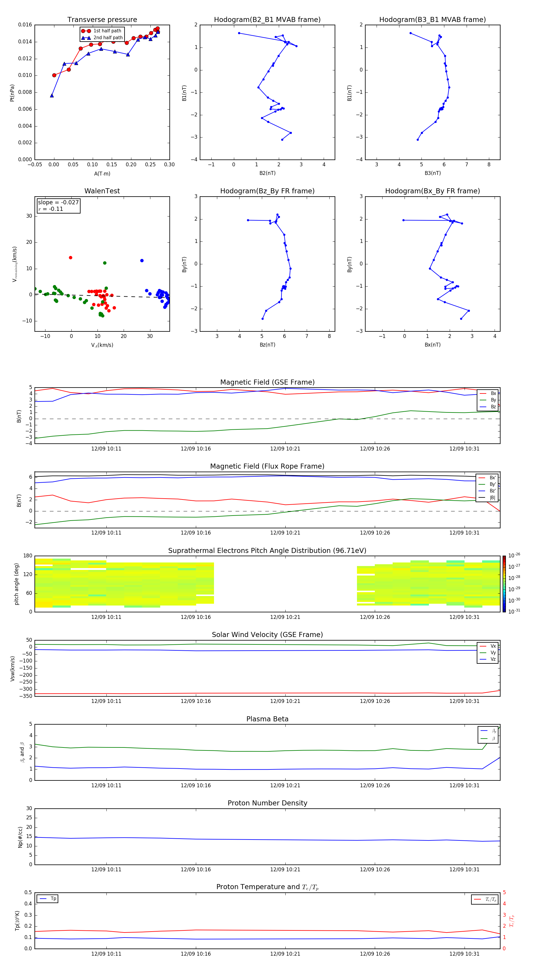Click the "Hodogram(Bz_By FR frame)" title
The image size is (535, 980).
267,191
